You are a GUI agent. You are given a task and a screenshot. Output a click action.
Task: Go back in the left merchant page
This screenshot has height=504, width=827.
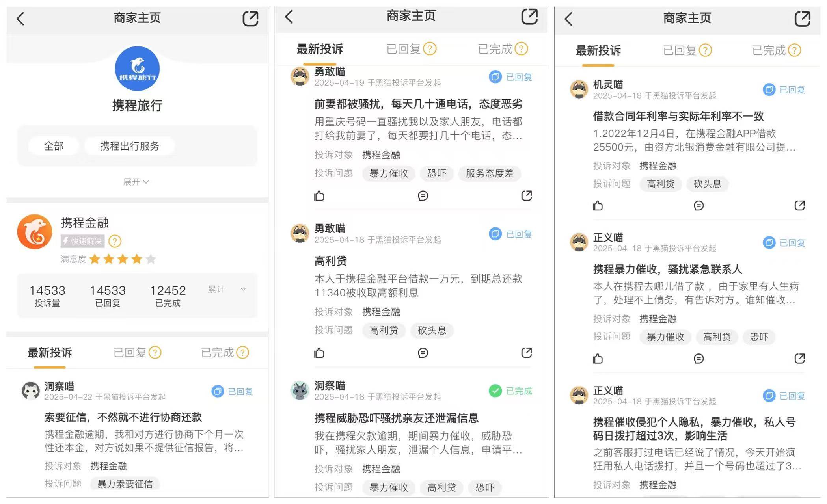pyautogui.click(x=20, y=19)
